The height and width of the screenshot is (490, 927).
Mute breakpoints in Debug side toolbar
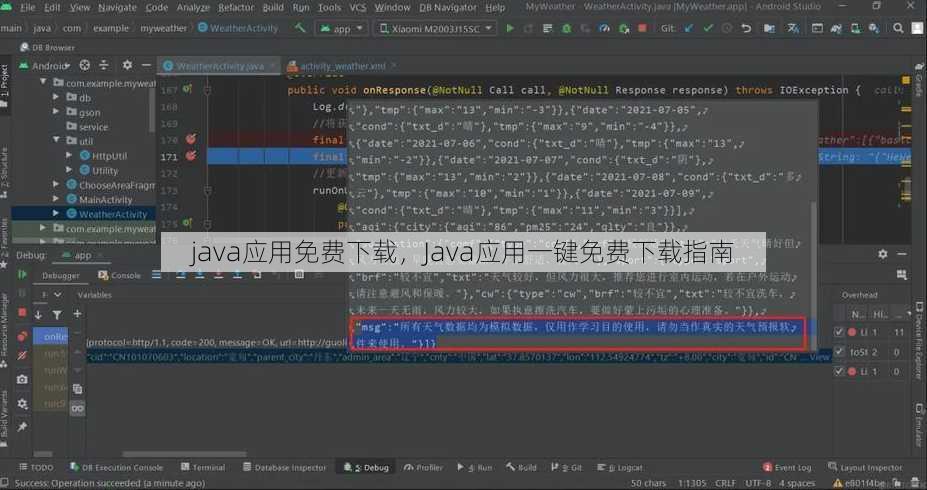tap(22, 355)
